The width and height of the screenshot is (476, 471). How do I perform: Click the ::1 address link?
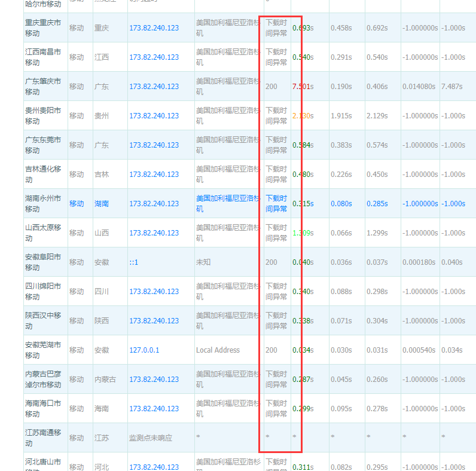(x=133, y=262)
